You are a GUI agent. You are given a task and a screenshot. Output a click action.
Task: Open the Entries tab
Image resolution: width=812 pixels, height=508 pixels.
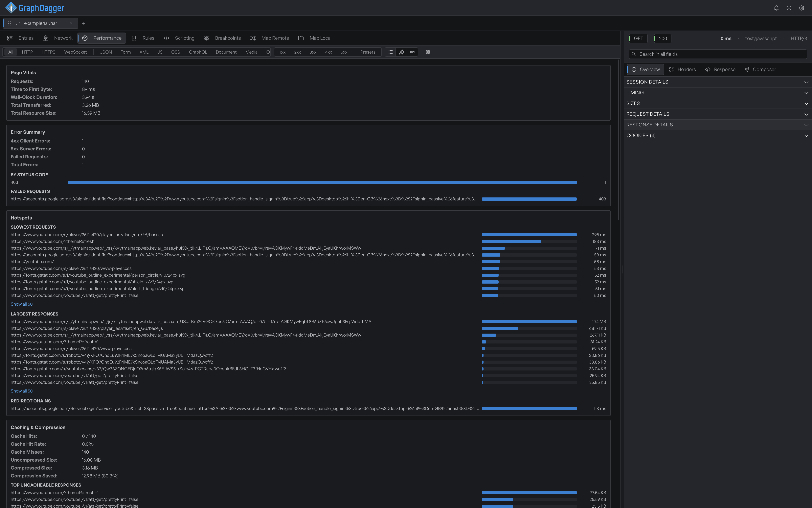tap(21, 38)
